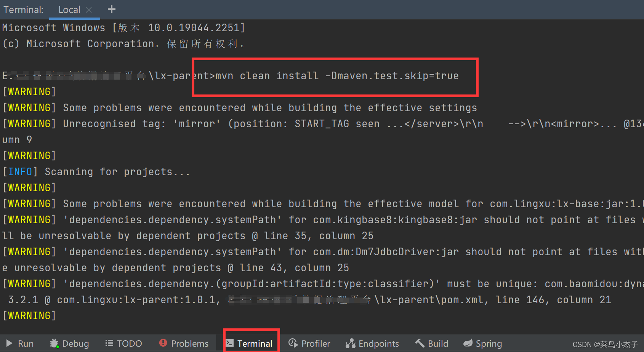The image size is (644, 352).
Task: Open the Debug tool window
Action: (x=69, y=344)
